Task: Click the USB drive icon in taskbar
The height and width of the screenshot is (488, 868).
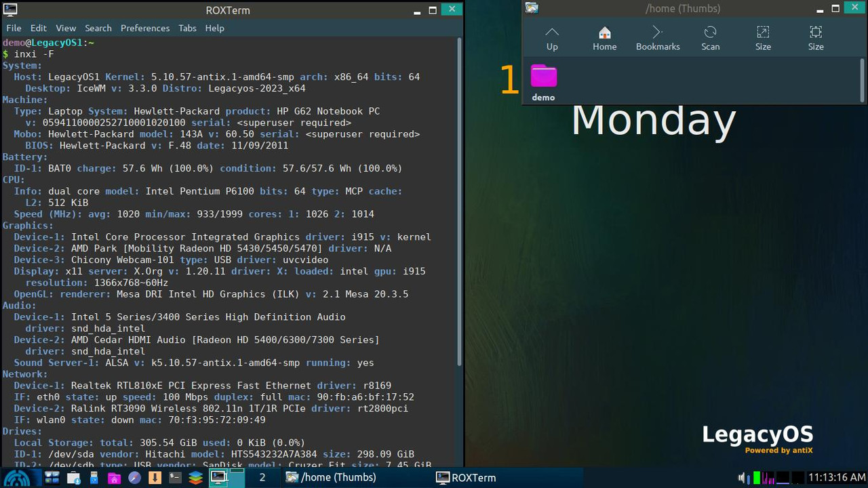Action: pos(94,478)
